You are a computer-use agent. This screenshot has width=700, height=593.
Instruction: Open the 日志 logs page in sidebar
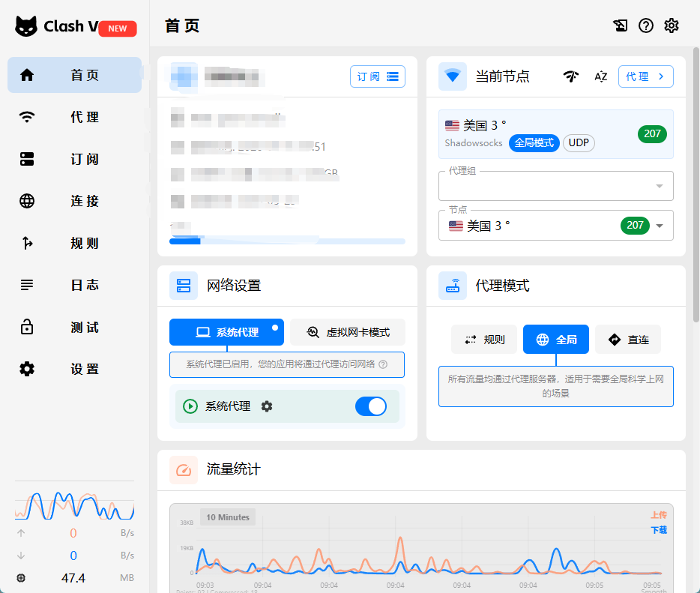pos(74,285)
